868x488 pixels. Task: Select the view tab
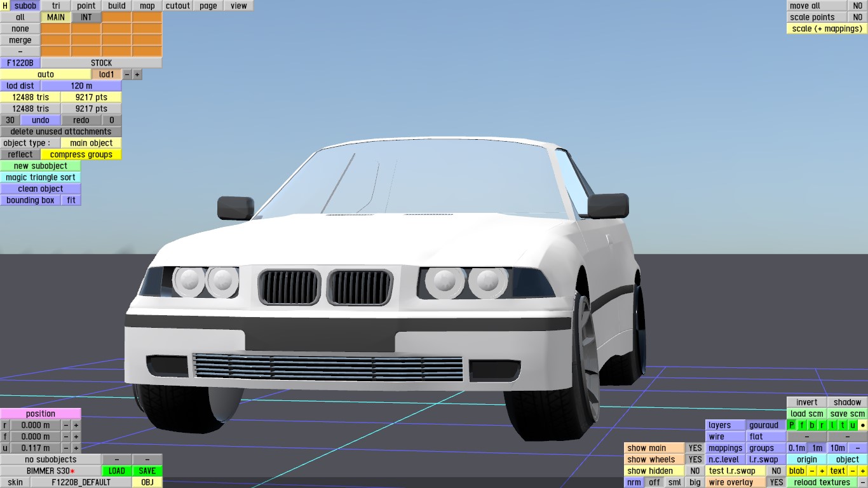239,6
